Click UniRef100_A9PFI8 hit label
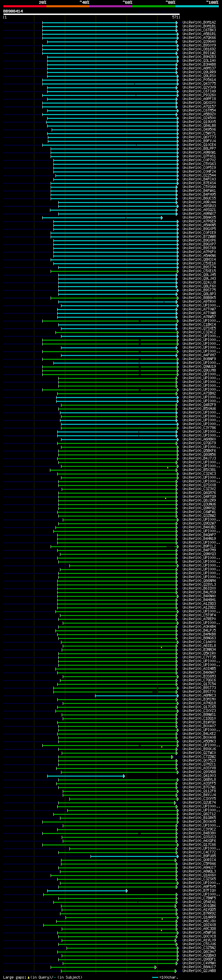Viewport: 222px width, 980px height. pyautogui.click(x=199, y=99)
